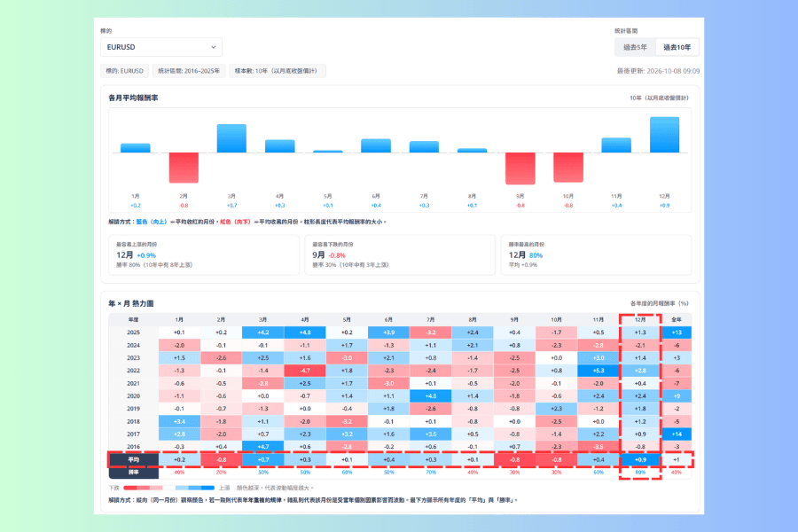
Task: Click the 顏色越深 legend explanation text
Action: point(275,488)
